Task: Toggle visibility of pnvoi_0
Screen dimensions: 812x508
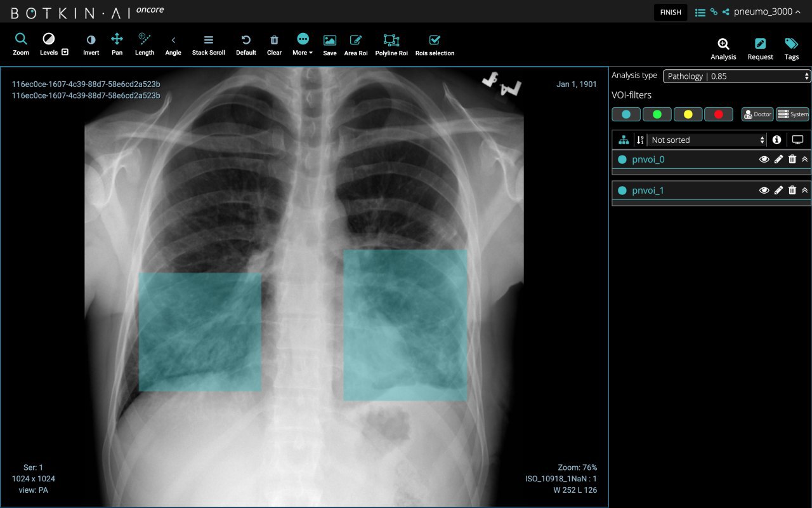Action: coord(764,159)
